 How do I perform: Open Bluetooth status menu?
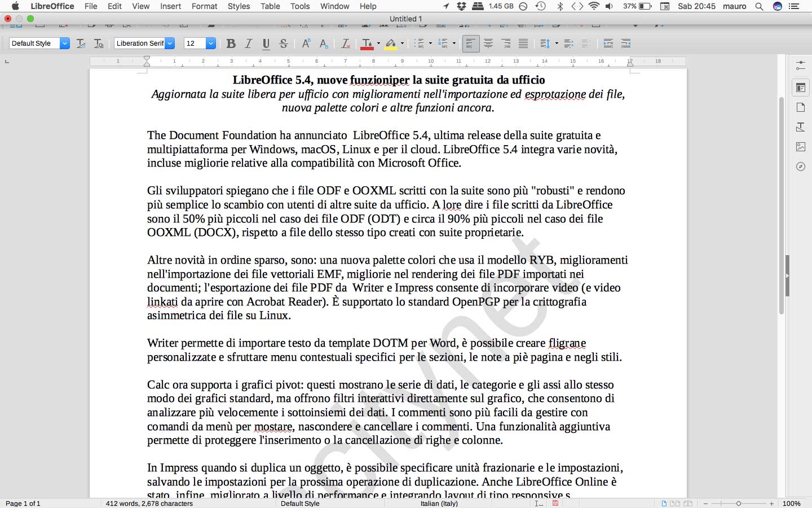[x=560, y=6]
